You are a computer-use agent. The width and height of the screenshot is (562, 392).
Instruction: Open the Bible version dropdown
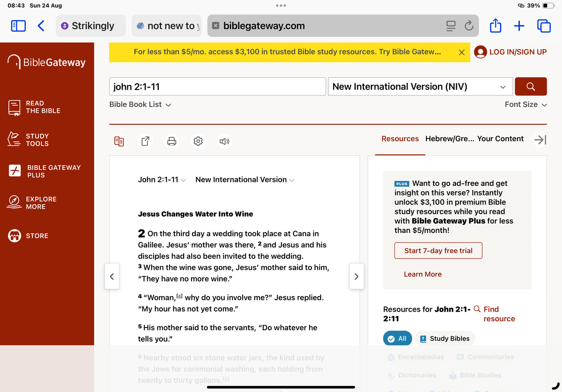point(421,87)
